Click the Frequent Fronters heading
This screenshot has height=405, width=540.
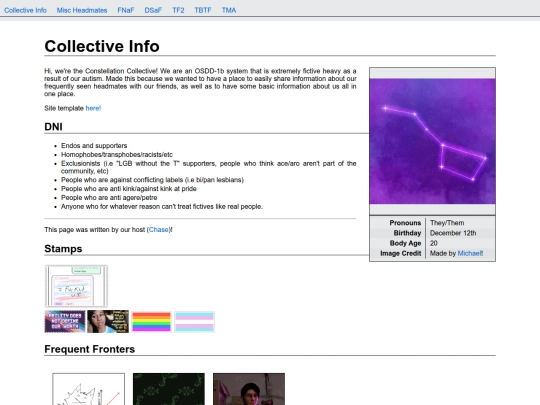click(x=90, y=349)
